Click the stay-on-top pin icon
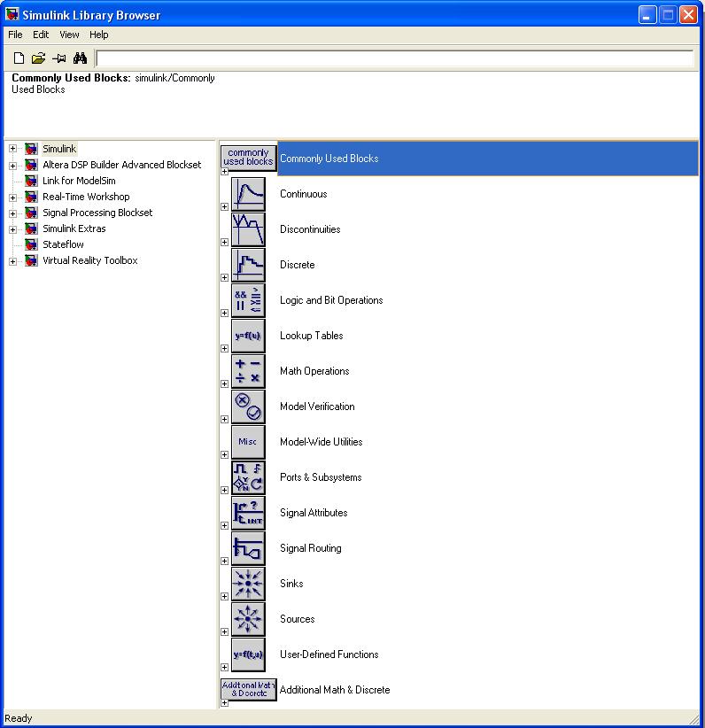705x728 pixels. [x=59, y=58]
